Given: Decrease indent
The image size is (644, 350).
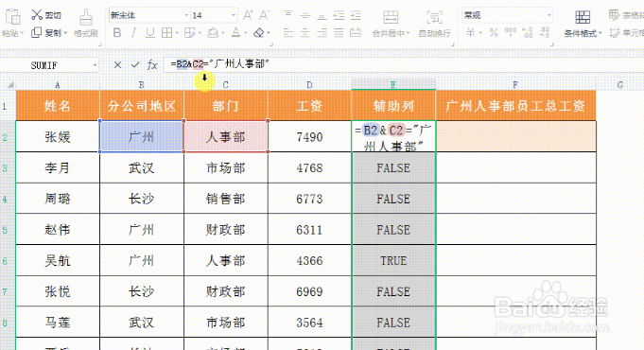Looking at the screenshot, I should (x=339, y=15).
